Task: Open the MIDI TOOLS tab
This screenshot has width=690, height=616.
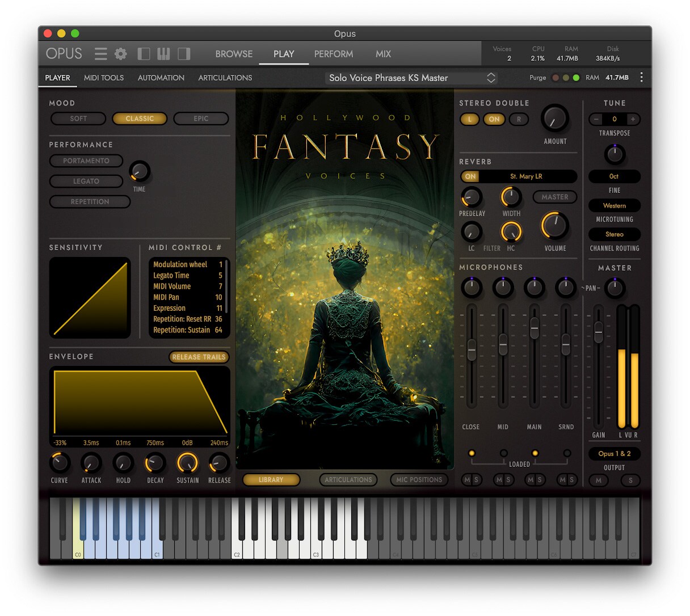Action: pos(104,78)
